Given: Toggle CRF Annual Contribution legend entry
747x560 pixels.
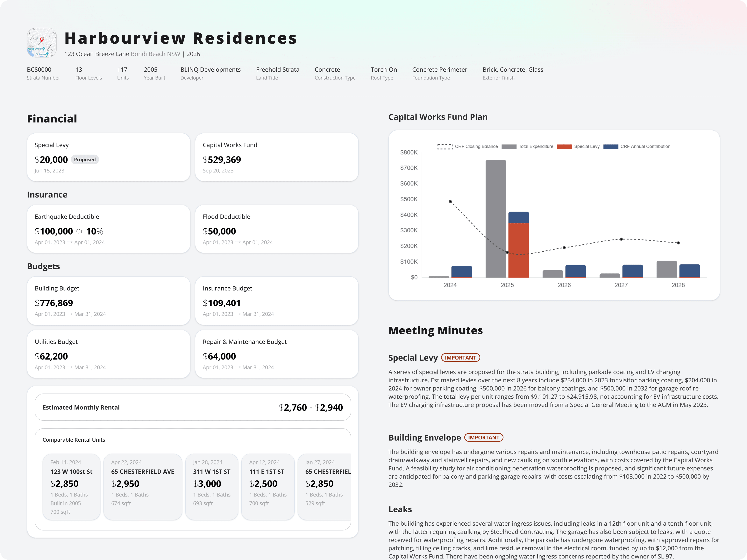Looking at the screenshot, I should pos(637,146).
